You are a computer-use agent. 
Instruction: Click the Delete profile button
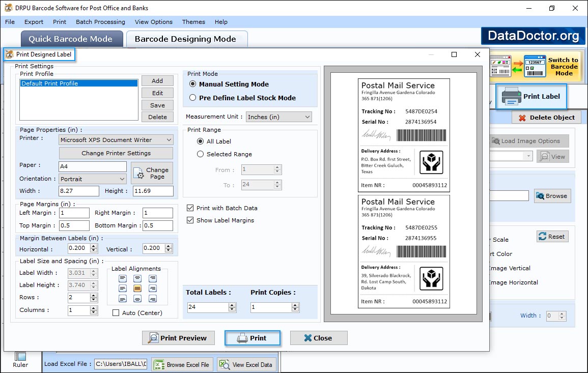[157, 117]
